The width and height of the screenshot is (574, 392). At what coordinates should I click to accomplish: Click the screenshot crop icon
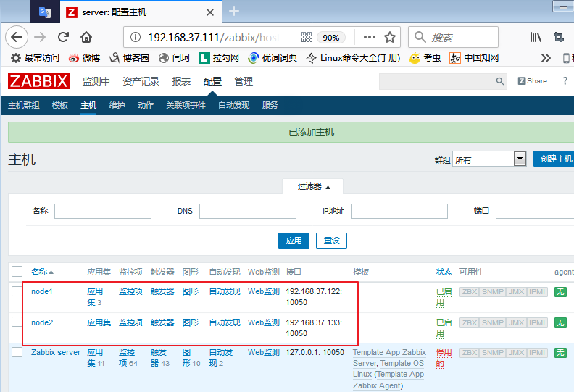click(559, 37)
